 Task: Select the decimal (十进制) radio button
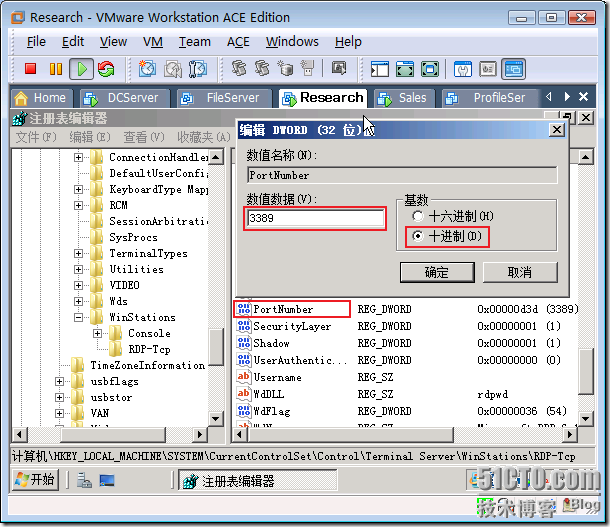coord(417,236)
